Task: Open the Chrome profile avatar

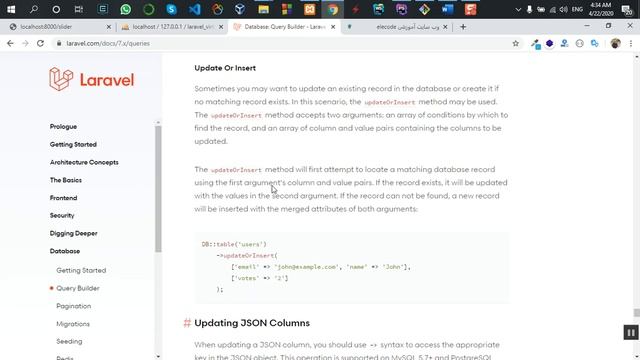Action: tap(615, 43)
